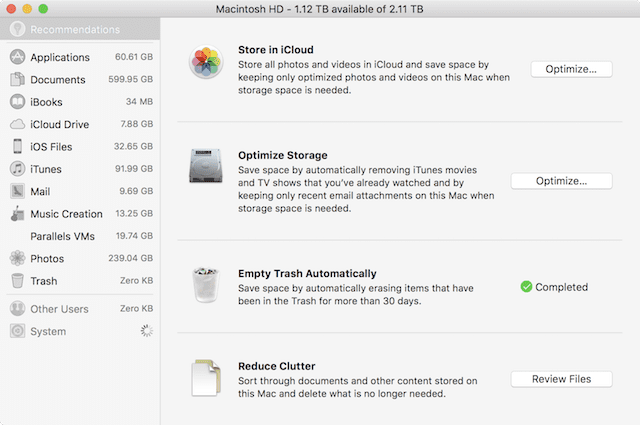Select the iTunes music note icon
This screenshot has height=425, width=640.
[x=17, y=169]
